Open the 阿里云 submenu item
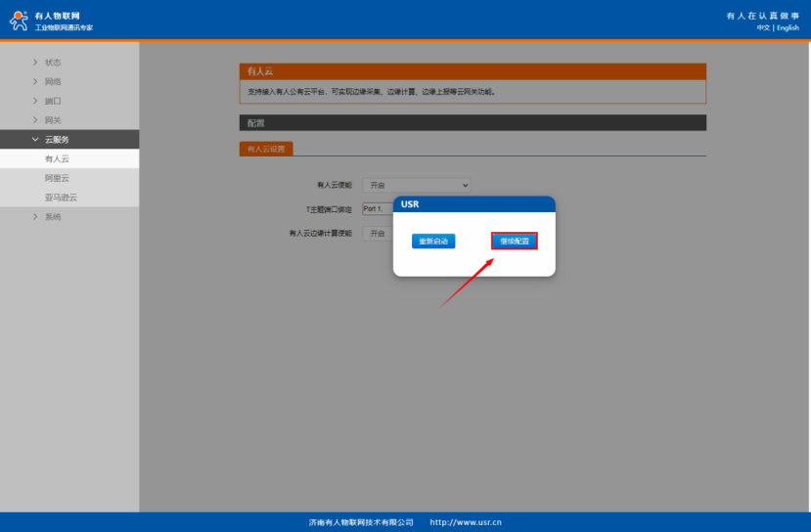This screenshot has height=532, width=811. (x=57, y=178)
